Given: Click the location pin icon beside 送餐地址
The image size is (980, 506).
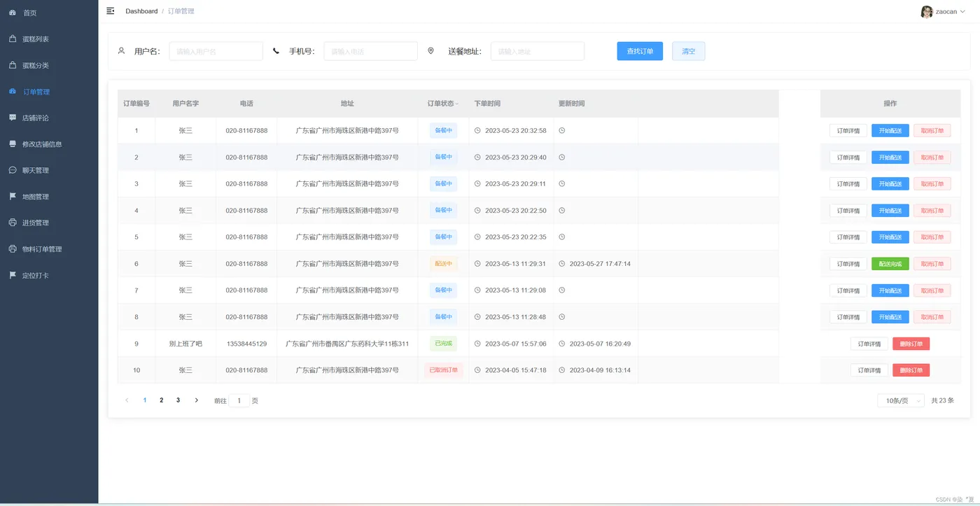Looking at the screenshot, I should (430, 50).
